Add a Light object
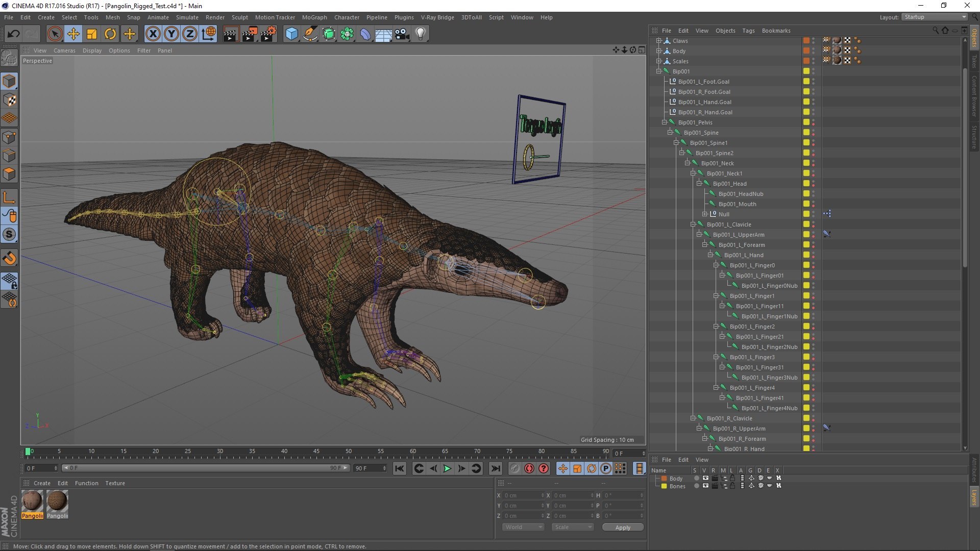This screenshot has height=551, width=980. (x=421, y=34)
